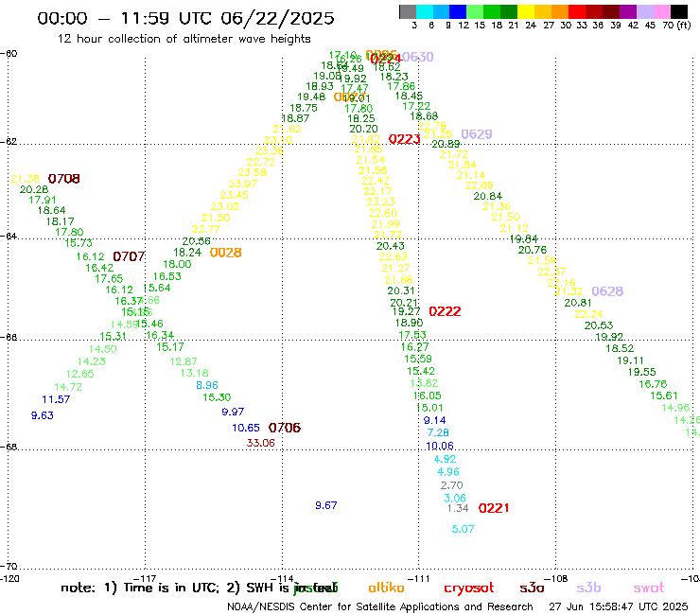The height and width of the screenshot is (615, 700).
Task: Click the orange swatch in the legend bar
Action: click(x=560, y=11)
